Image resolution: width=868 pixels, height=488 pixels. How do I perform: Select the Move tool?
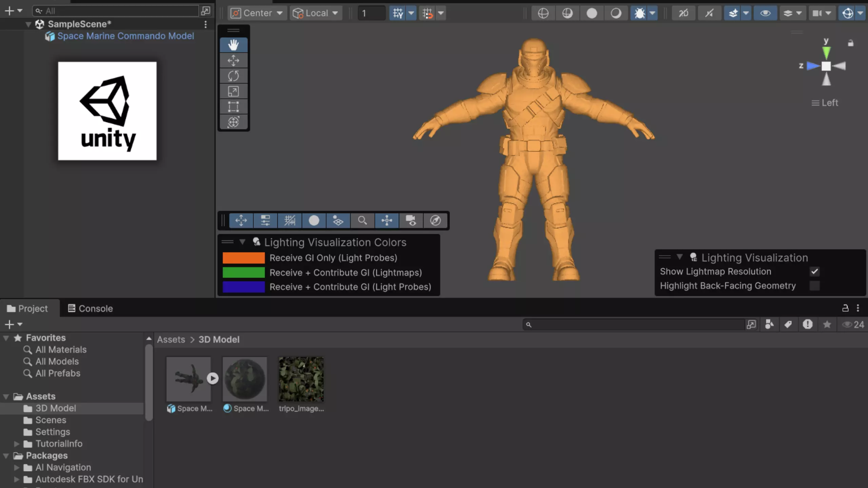233,60
